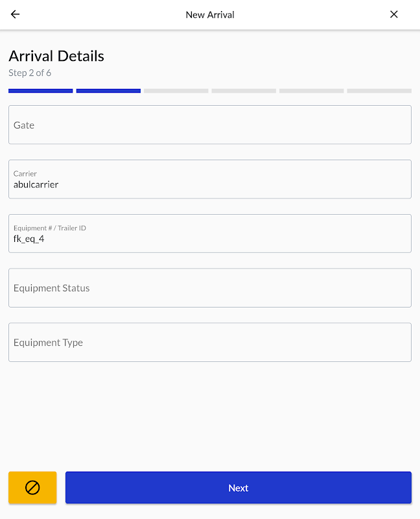This screenshot has height=519, width=420.
Task: Click the Arrival Details heading
Action: pos(56,56)
